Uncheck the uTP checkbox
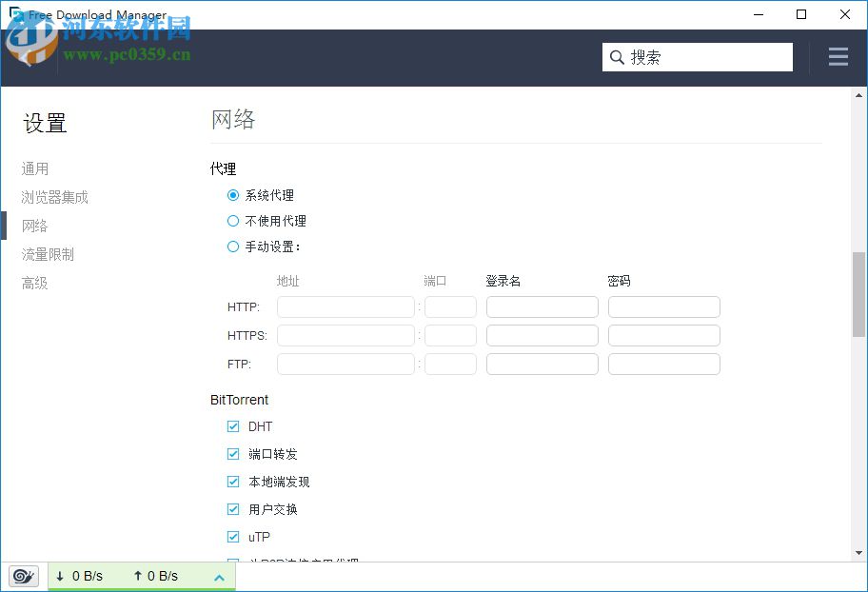Viewport: 868px width, 592px height. coord(233,537)
